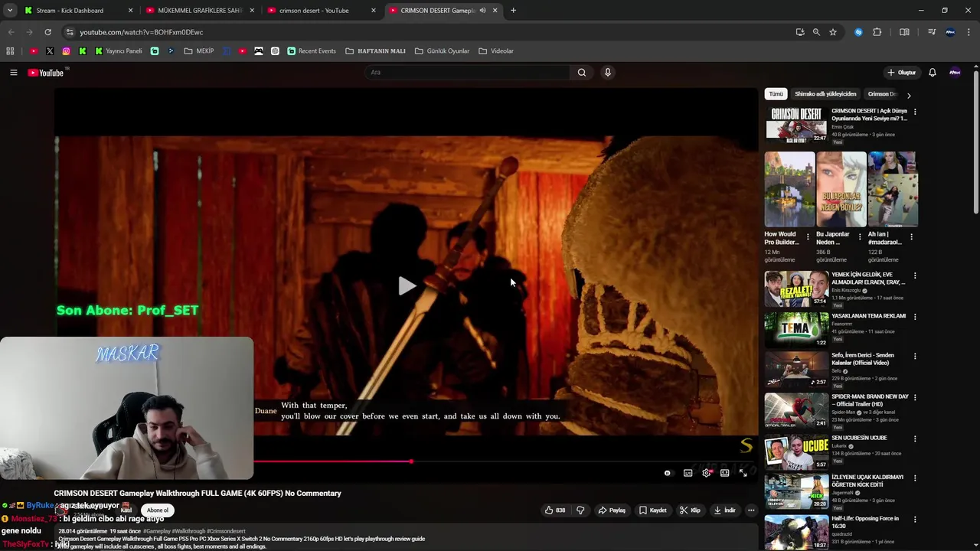Open the MEKİP bookmarks folder
The width and height of the screenshot is (980, 551).
pos(199,51)
